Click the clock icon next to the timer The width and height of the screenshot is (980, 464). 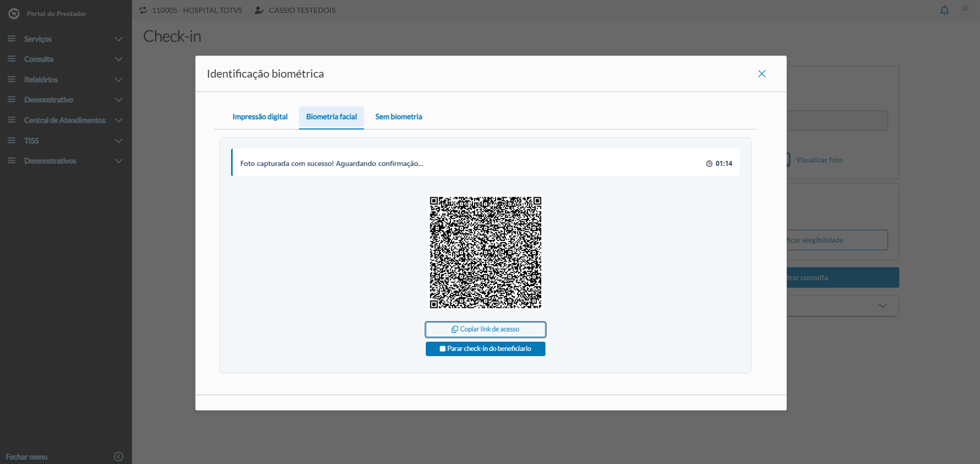tap(709, 164)
